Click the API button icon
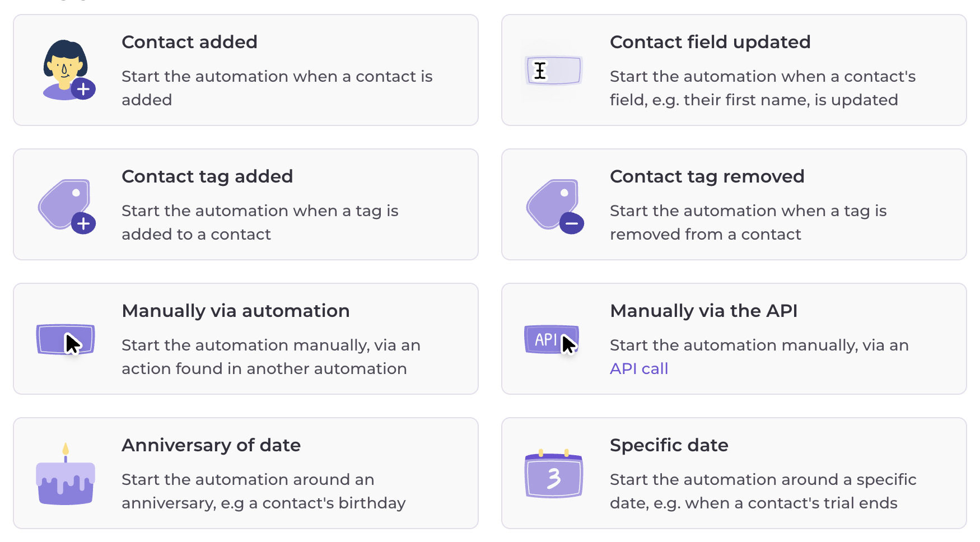The width and height of the screenshot is (980, 542). point(552,339)
